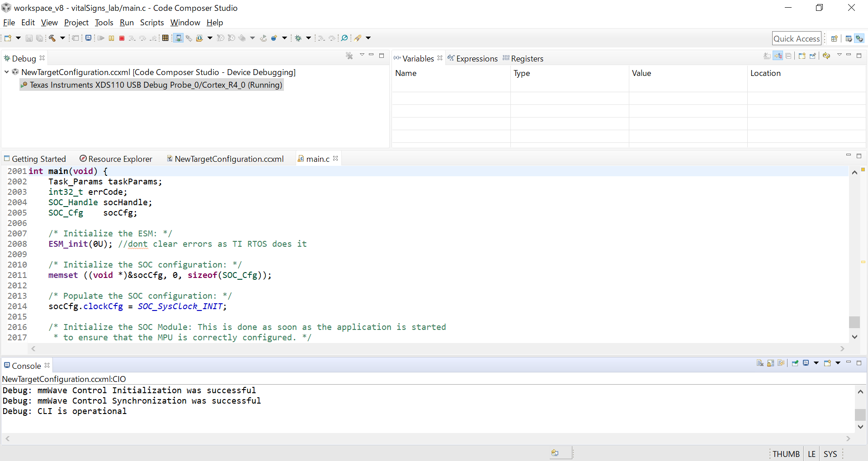
Task: Click the code line number 2008
Action: tap(17, 244)
